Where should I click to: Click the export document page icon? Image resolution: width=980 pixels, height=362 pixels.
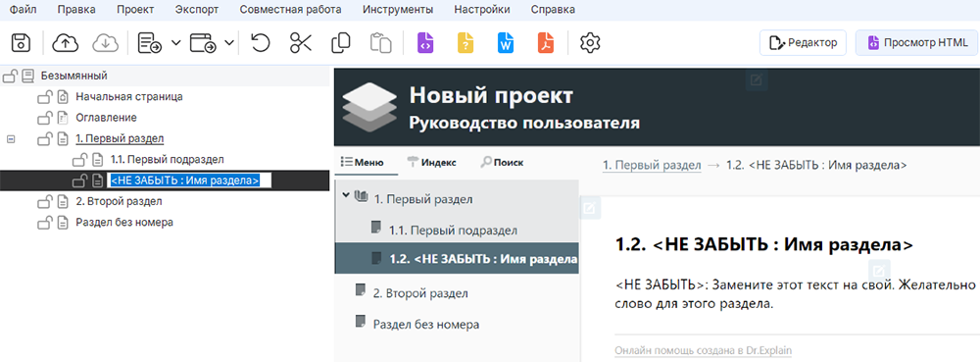coord(149,43)
